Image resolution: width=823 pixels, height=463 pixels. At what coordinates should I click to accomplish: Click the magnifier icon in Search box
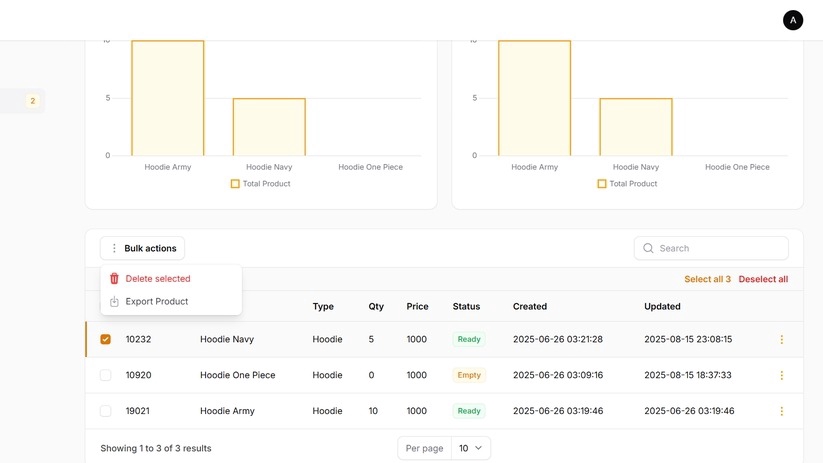pyautogui.click(x=648, y=248)
